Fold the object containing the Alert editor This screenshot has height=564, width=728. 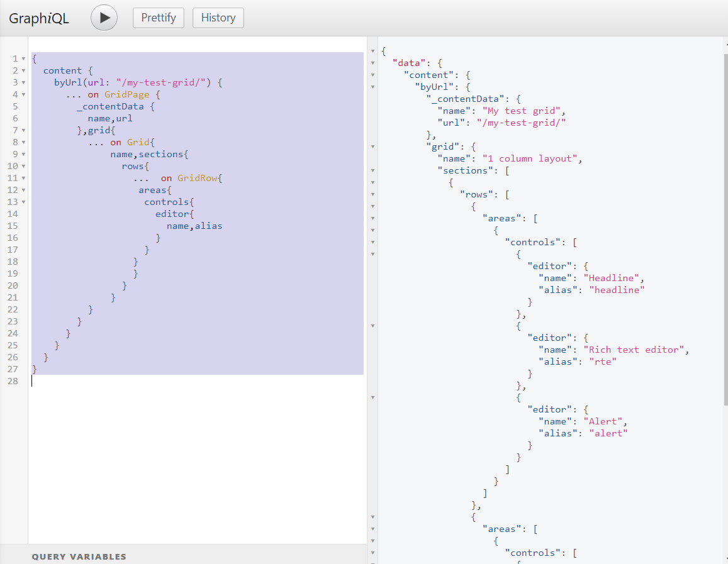click(x=373, y=397)
